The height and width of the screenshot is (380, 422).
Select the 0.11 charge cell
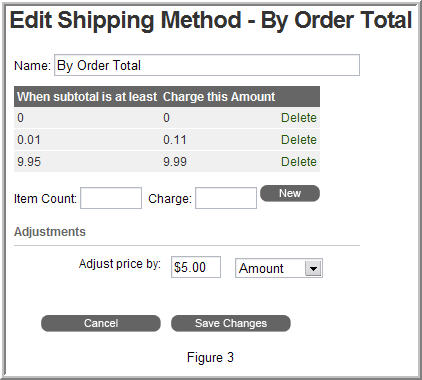tap(175, 140)
